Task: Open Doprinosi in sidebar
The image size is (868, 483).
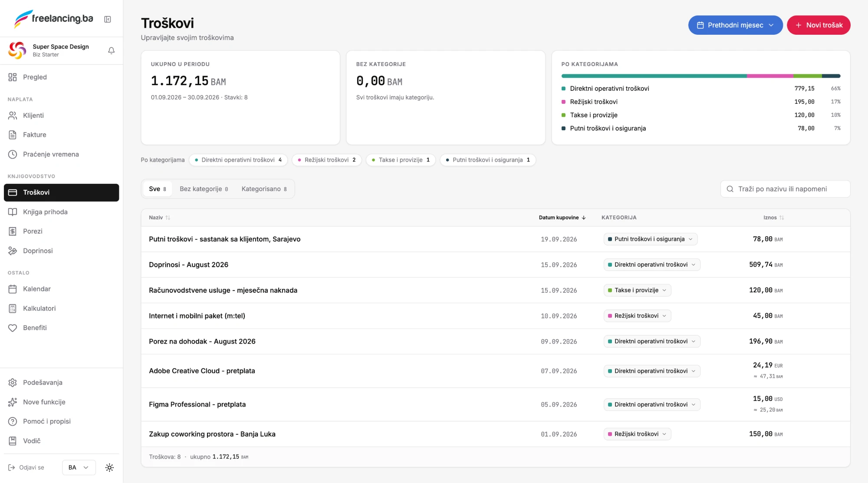Action: 62,251
